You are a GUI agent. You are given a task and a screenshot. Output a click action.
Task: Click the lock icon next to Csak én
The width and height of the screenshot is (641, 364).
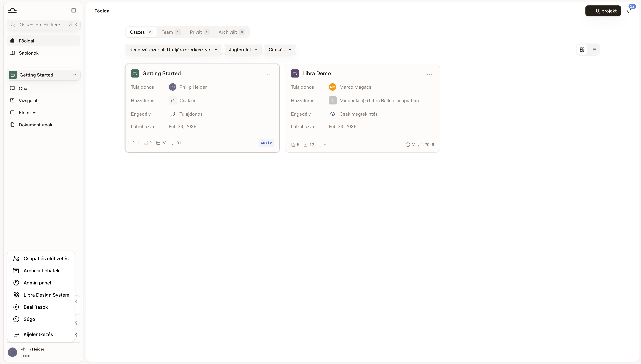(x=173, y=100)
